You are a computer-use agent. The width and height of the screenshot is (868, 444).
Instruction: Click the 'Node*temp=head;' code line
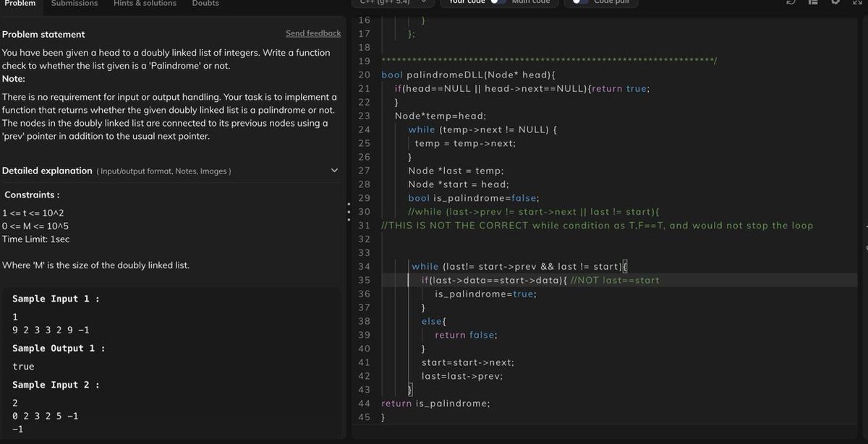(x=441, y=116)
